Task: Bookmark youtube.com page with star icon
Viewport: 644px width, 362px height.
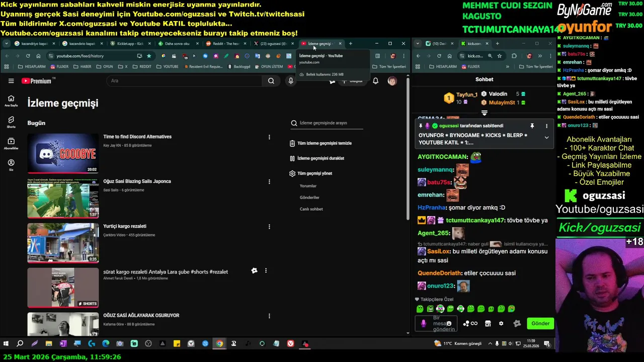Action: point(149,56)
